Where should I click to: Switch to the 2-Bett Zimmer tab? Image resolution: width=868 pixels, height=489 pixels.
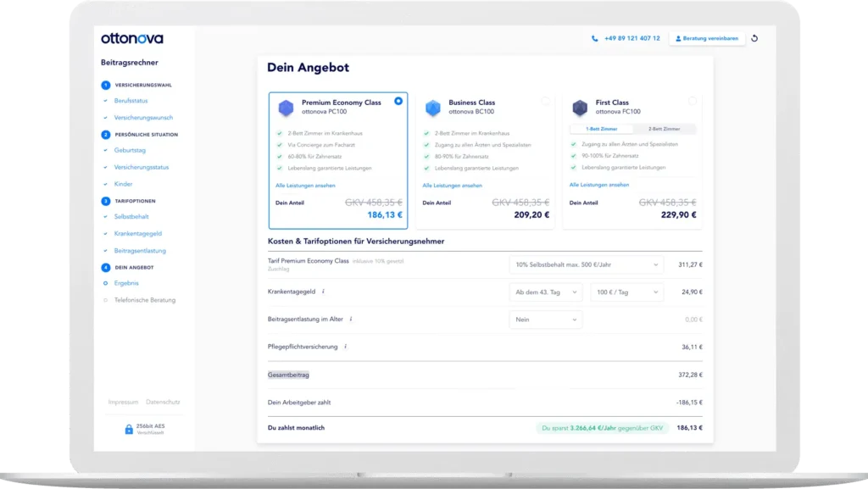(x=665, y=129)
